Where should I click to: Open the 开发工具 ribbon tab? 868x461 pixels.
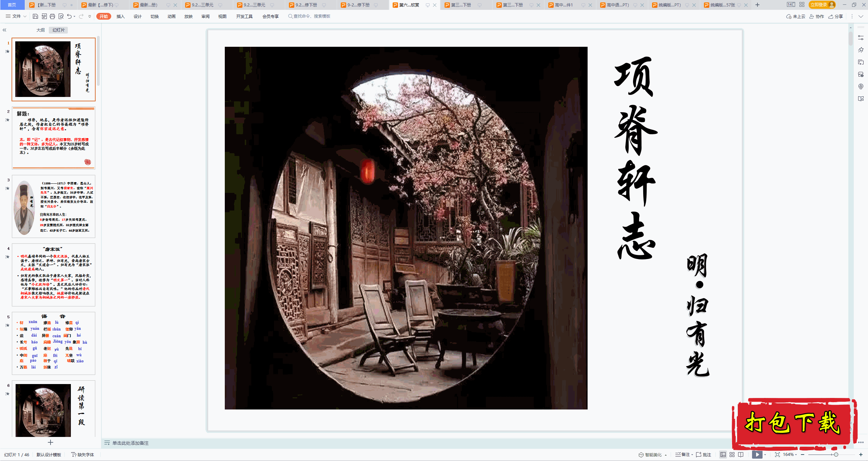coord(244,16)
